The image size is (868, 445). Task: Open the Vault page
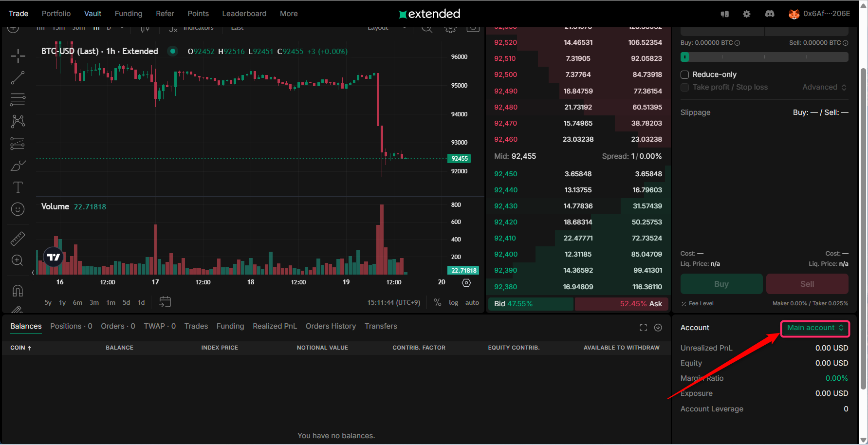point(92,14)
